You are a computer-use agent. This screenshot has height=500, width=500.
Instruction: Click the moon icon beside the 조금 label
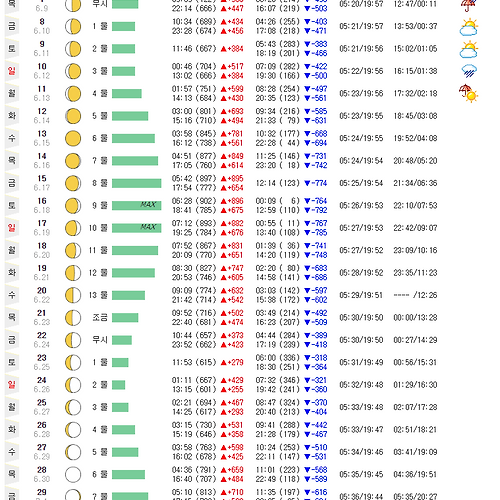pyautogui.click(x=73, y=318)
